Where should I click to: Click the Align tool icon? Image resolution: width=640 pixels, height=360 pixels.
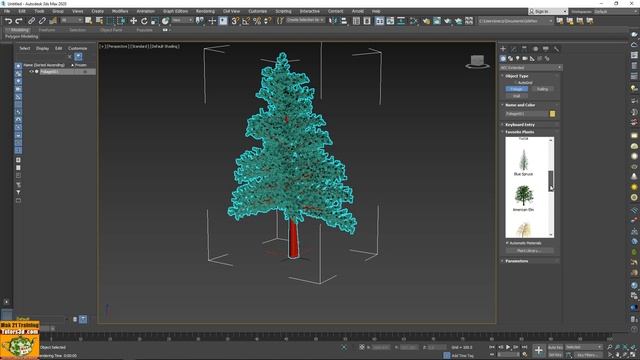(x=344, y=21)
